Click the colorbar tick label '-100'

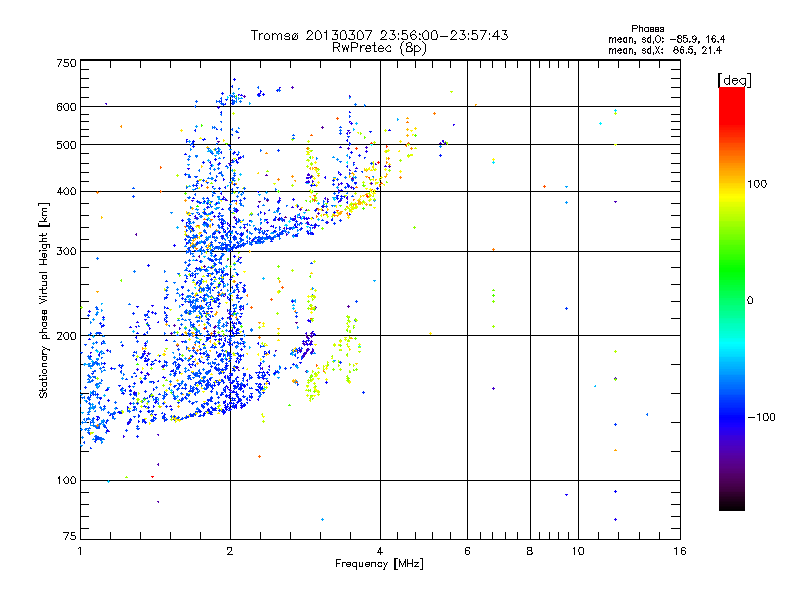point(762,417)
